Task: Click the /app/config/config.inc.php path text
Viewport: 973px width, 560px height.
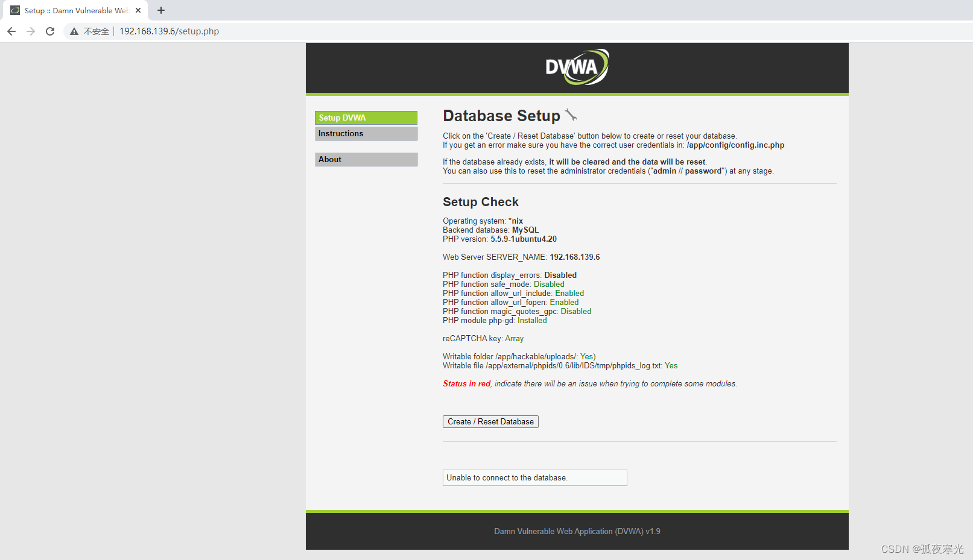Action: click(735, 145)
